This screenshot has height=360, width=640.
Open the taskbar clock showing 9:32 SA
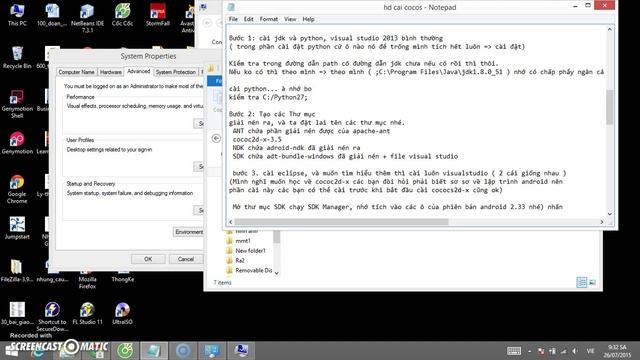pyautogui.click(x=617, y=351)
